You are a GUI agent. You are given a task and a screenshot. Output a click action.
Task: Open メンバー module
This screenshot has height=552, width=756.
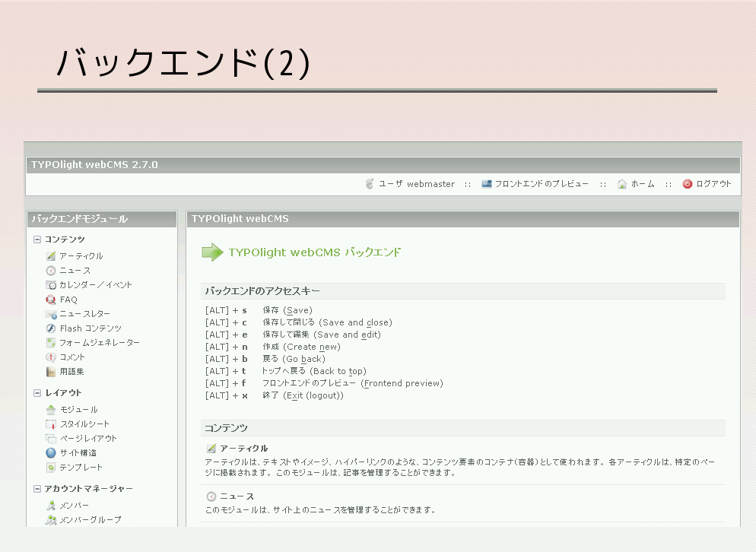point(75,505)
